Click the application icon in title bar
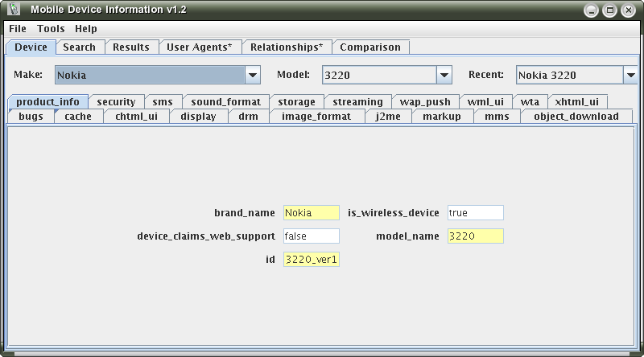Screen dimensions: 644x357 (x=12, y=10)
